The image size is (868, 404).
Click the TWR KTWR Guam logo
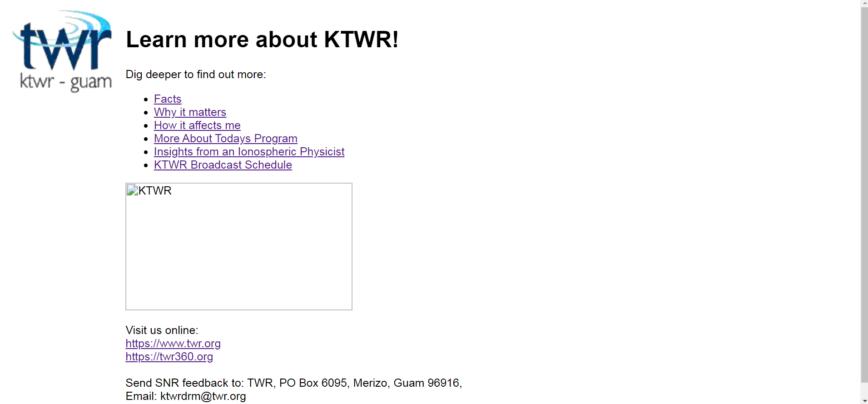pos(62,51)
